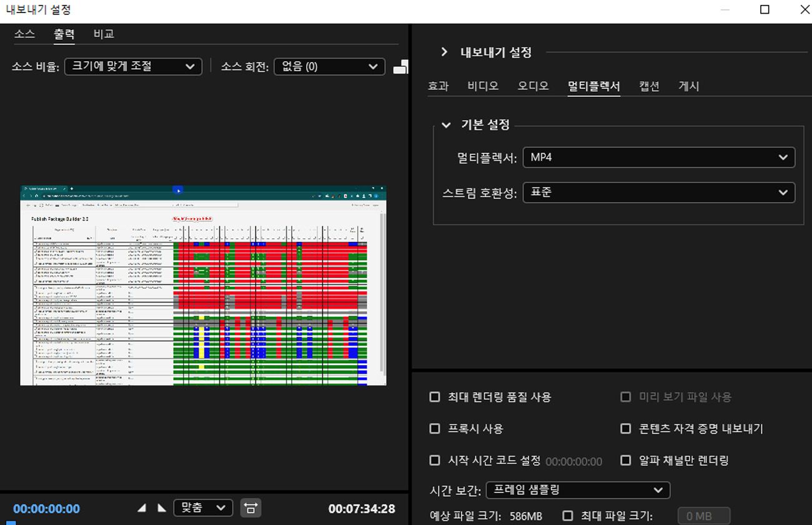Open the crop settings icon beside 맞춤 dropdown
812x525 pixels.
pyautogui.click(x=250, y=507)
